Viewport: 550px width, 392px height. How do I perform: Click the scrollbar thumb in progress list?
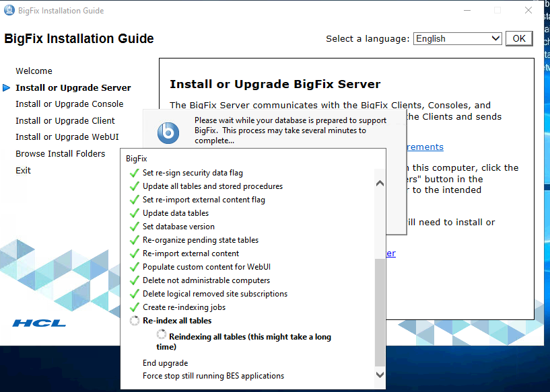pos(380,312)
